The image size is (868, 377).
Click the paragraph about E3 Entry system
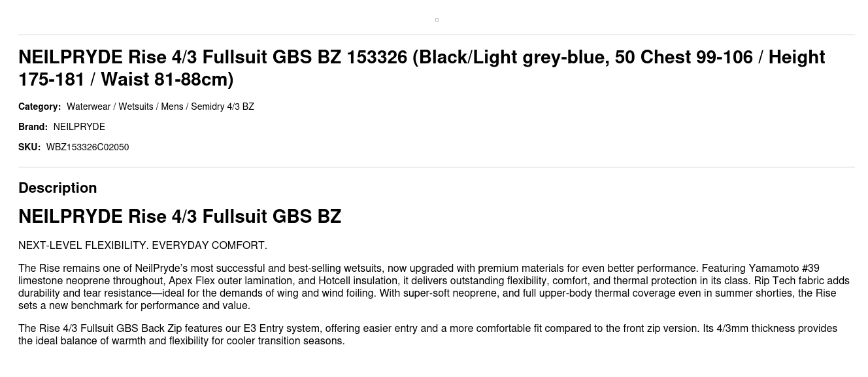pyautogui.click(x=427, y=335)
